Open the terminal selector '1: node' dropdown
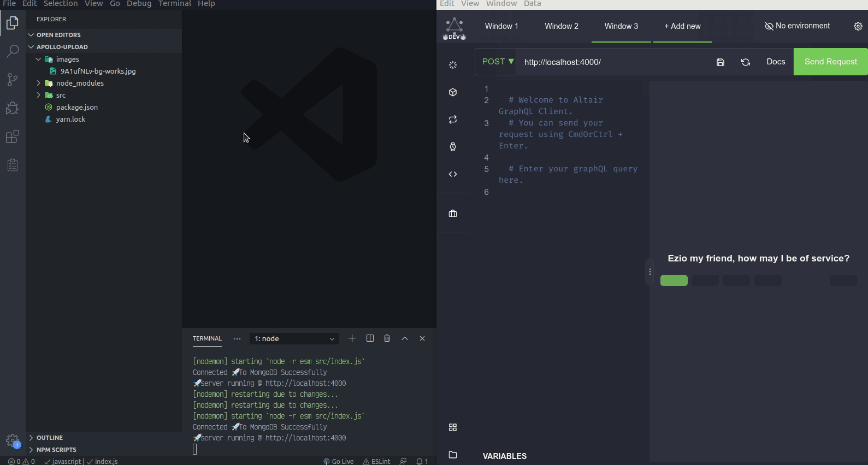The width and height of the screenshot is (868, 465). (294, 338)
